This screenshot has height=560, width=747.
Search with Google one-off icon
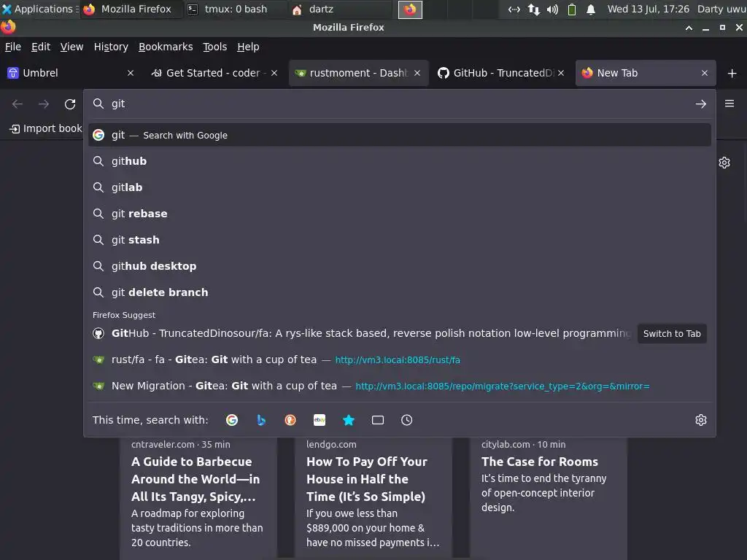[232, 420]
